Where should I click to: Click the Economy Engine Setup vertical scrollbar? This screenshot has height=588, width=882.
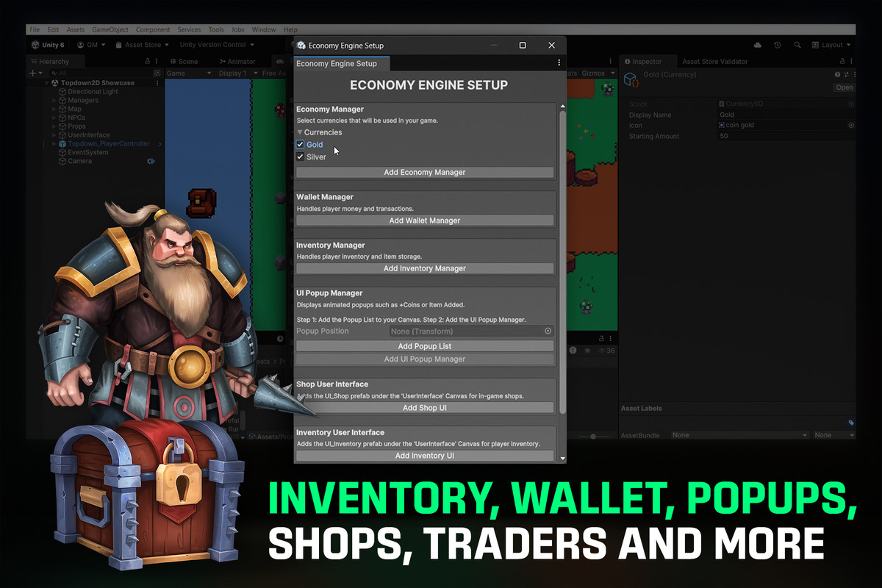(563, 262)
